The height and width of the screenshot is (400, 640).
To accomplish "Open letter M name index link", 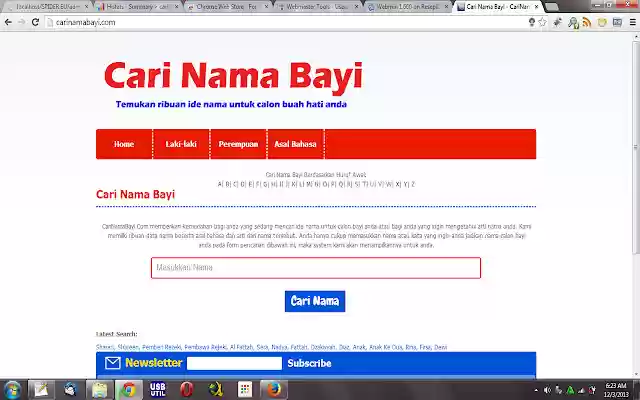I will point(309,184).
